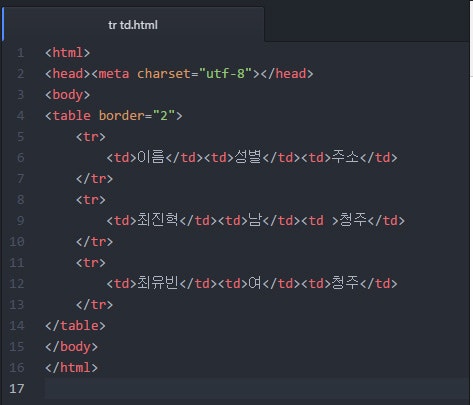Click line number 9 in gutter
473x405 pixels.
coord(21,221)
